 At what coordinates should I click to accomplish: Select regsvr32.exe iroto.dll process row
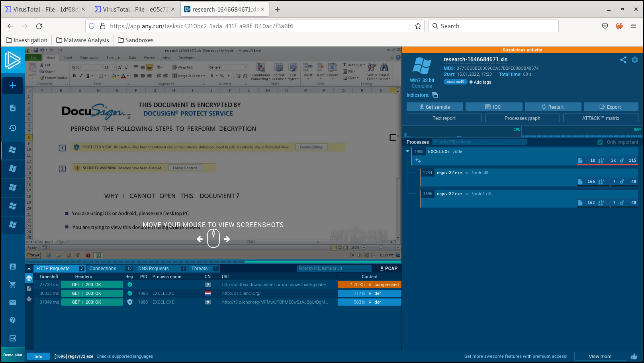click(529, 177)
